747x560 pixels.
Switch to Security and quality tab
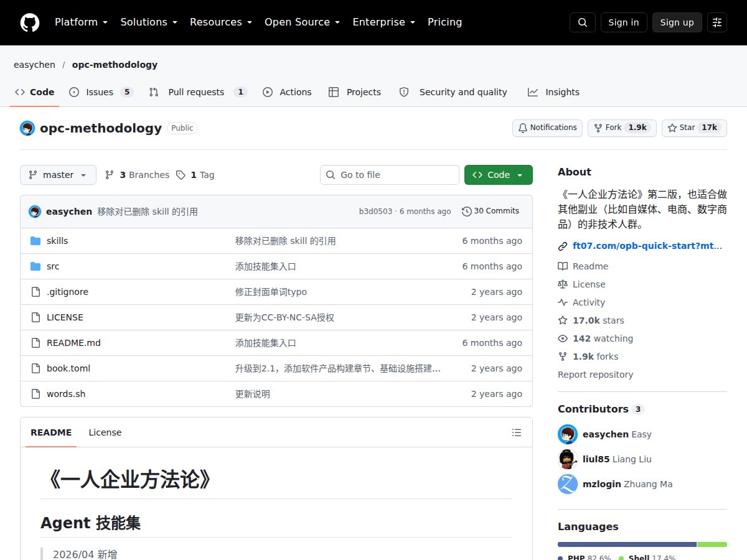coord(453,92)
